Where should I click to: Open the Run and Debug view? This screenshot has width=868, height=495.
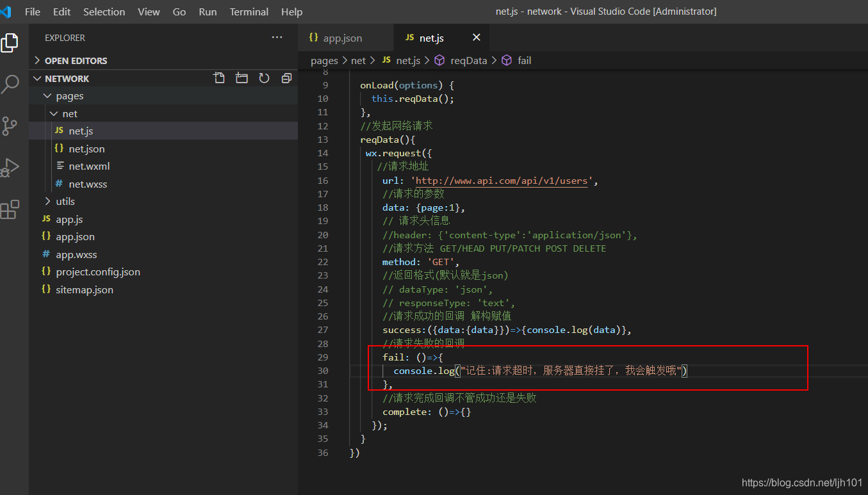[10, 168]
